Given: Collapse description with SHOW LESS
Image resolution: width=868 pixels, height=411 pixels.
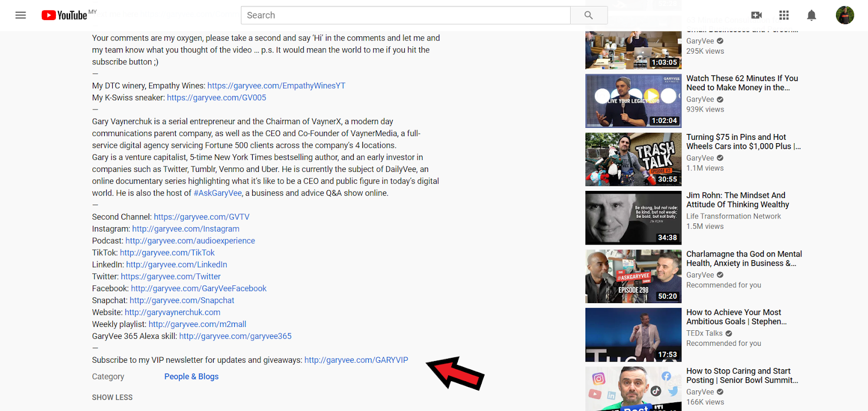Looking at the screenshot, I should coord(112,397).
